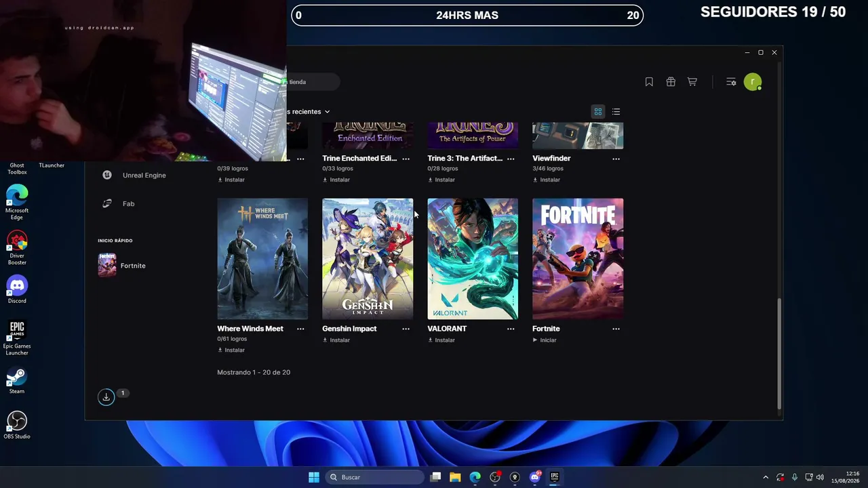Open the green user profile avatar

point(753,82)
